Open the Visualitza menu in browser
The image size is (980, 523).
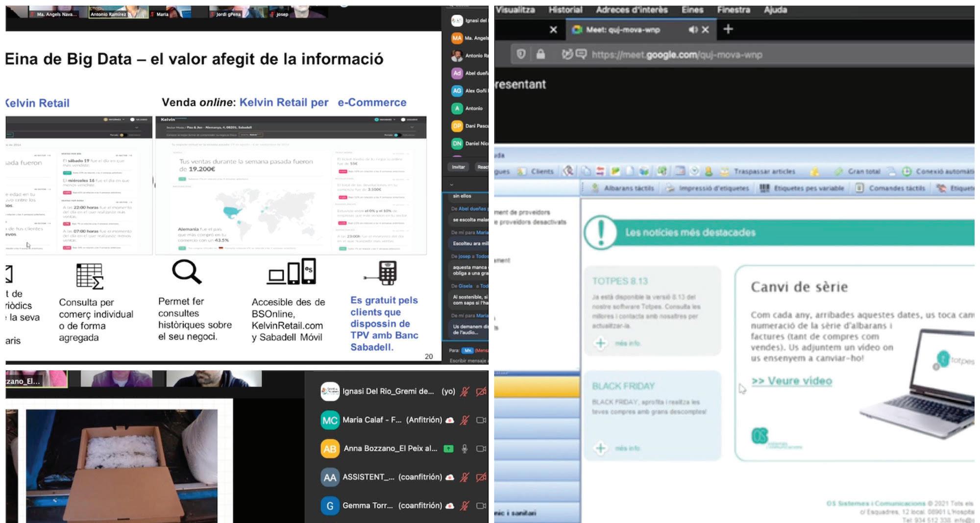pyautogui.click(x=515, y=10)
